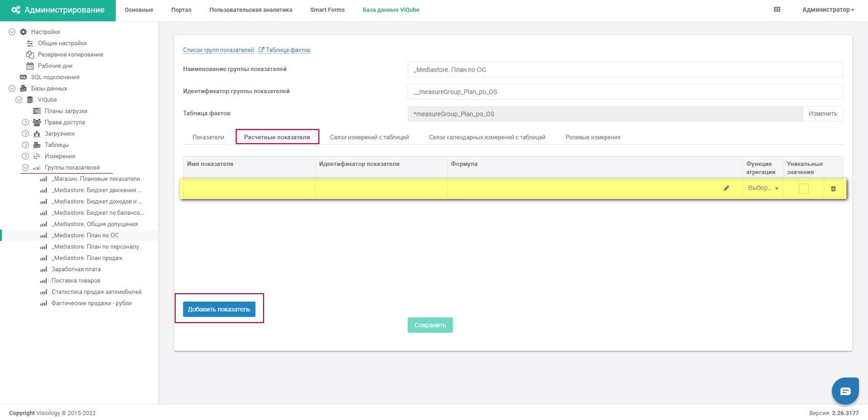Expand the Таблицы node
This screenshot has height=420, width=868.
tap(25, 145)
